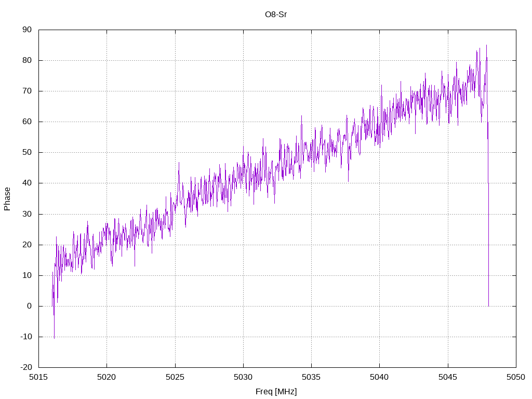Click x-axis tick label 5025
Viewport: 532px width, 399px height.
coord(175,377)
